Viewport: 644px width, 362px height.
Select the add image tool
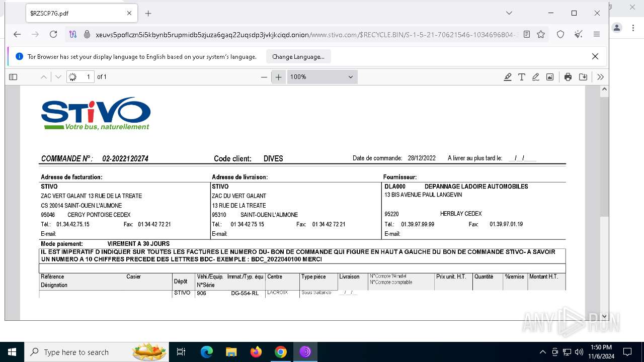550,77
